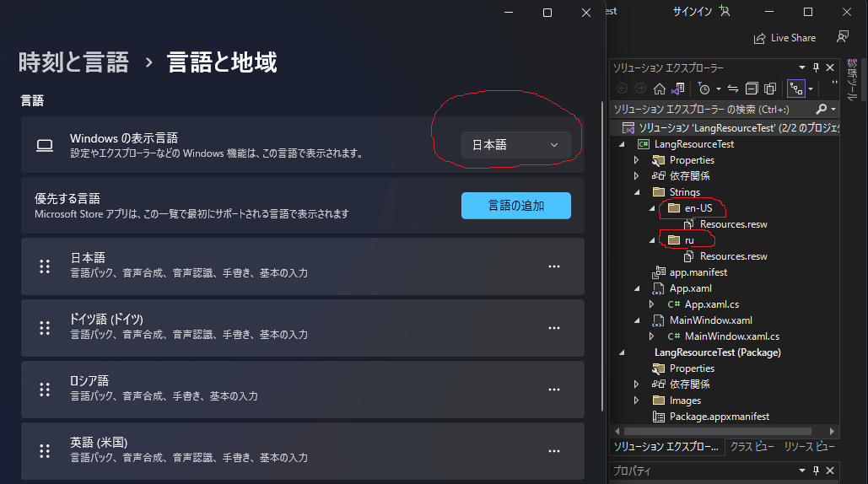
Task: Select MainWindow.xaml file
Action: tap(710, 320)
